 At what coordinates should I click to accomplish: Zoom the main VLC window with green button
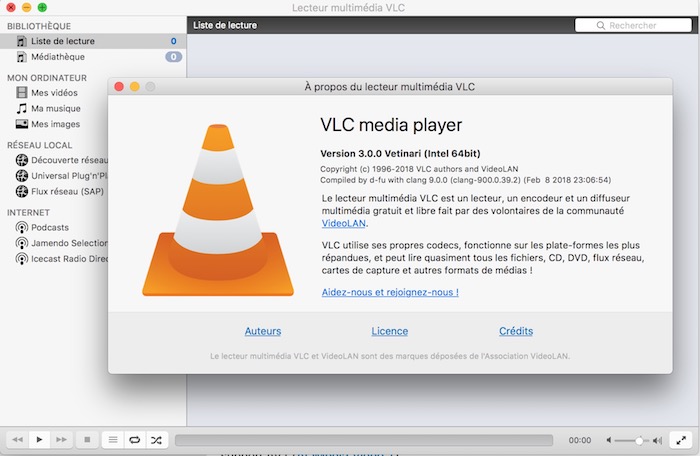tap(42, 7)
